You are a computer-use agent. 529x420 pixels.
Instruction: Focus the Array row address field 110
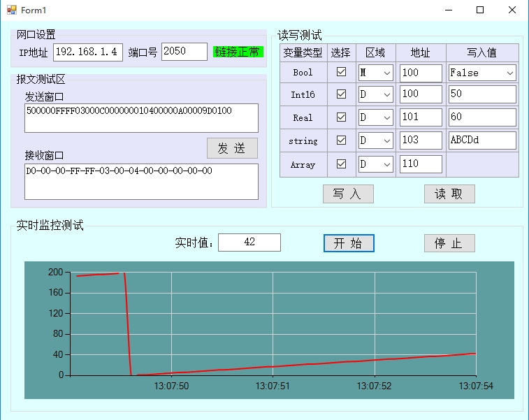pos(421,164)
